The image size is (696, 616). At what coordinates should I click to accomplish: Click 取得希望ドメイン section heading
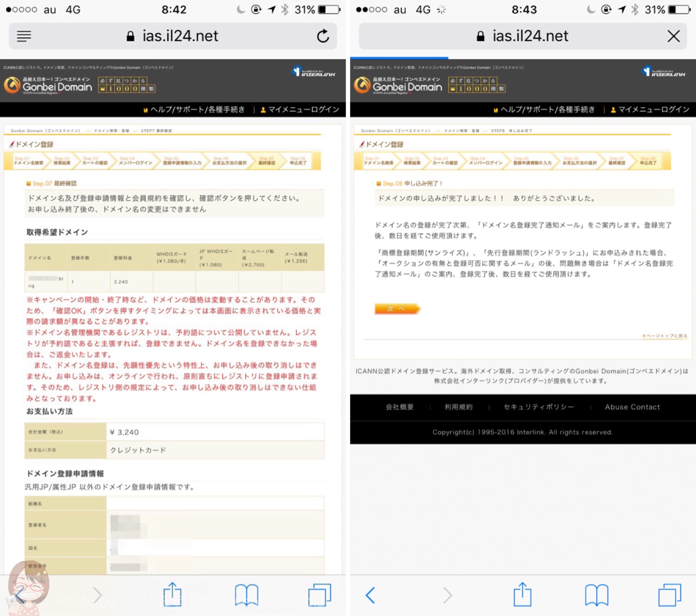click(57, 232)
